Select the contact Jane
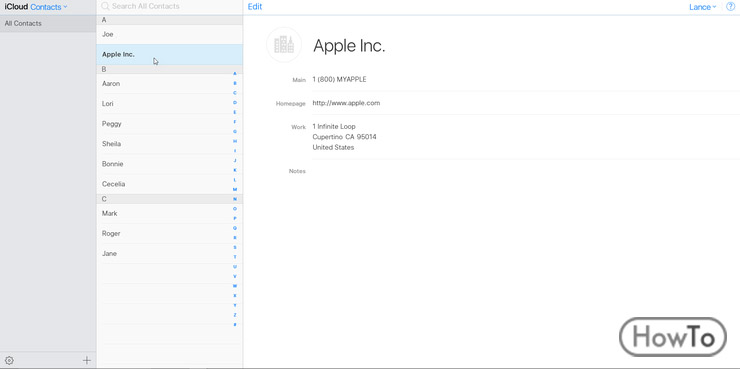 point(170,253)
